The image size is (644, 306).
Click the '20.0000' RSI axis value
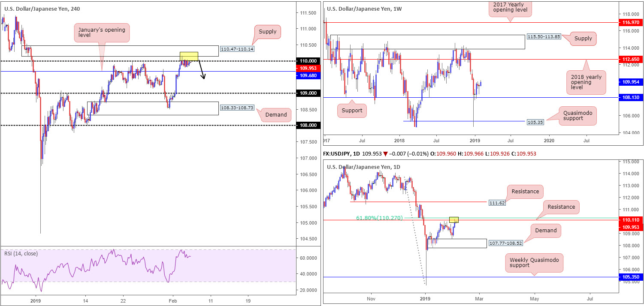click(309, 290)
